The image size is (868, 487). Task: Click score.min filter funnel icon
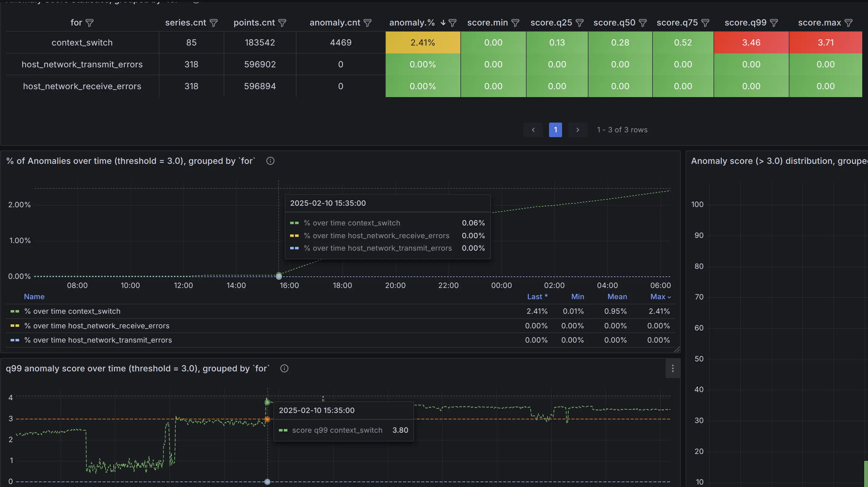[x=515, y=23]
